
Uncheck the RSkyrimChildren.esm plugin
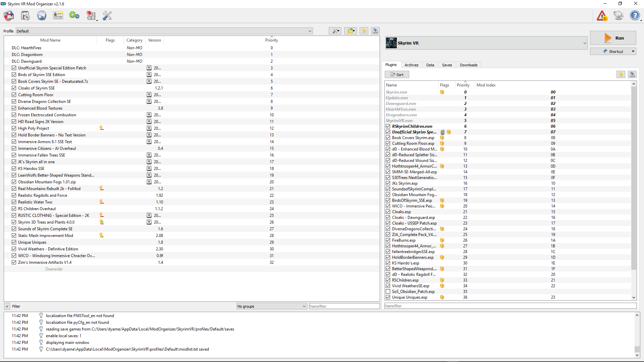388,126
